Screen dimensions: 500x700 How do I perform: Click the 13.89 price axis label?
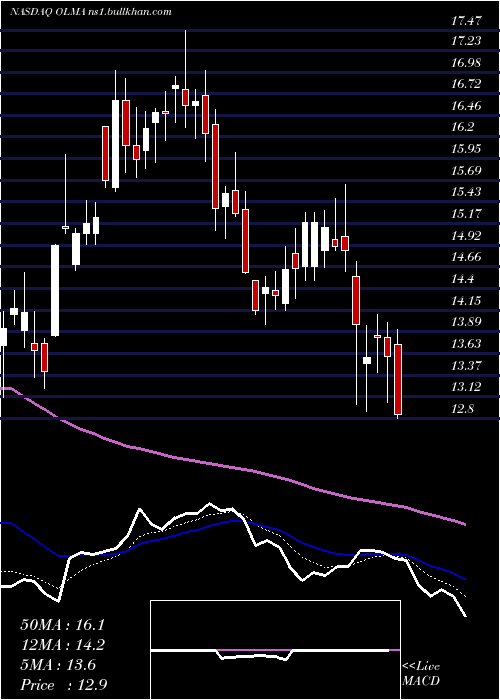467,321
